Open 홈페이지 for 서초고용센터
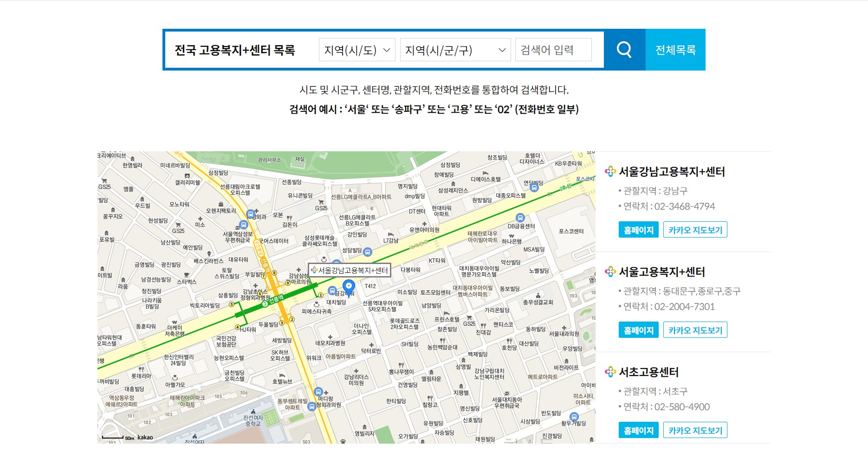The width and height of the screenshot is (868, 471). [638, 430]
